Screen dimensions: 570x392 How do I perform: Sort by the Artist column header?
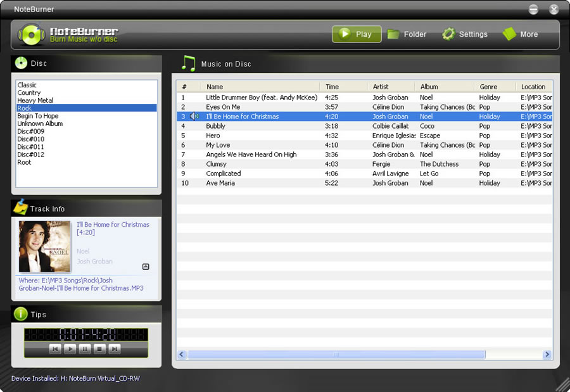[x=391, y=87]
